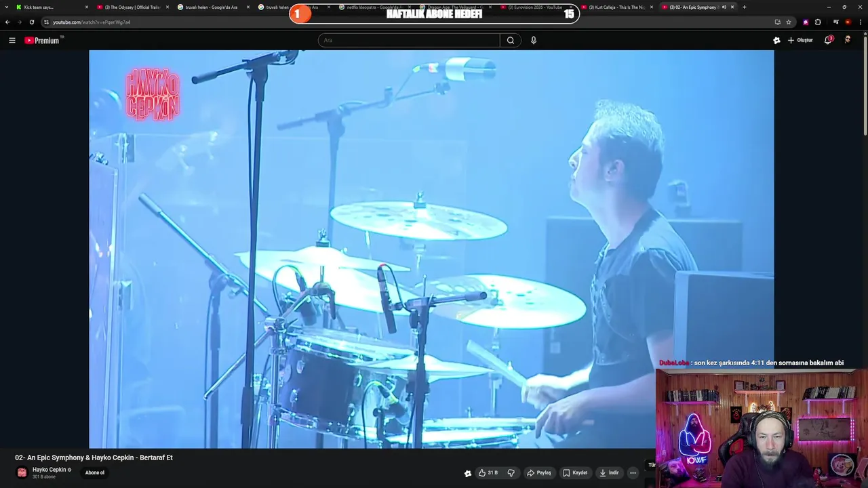
Task: Click the Hayko Cepkin logo watermark in video
Action: (x=153, y=94)
